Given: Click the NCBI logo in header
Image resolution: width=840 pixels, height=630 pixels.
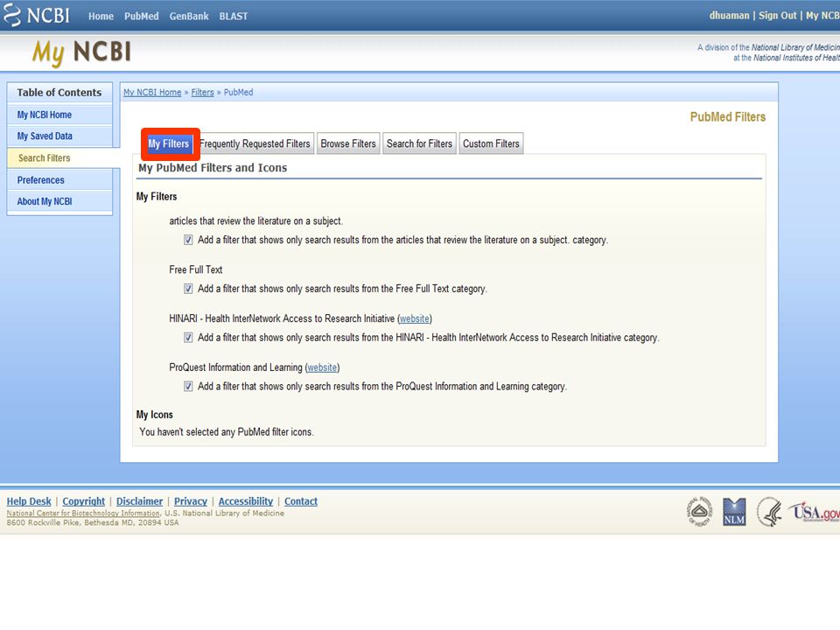Looking at the screenshot, I should [x=37, y=15].
